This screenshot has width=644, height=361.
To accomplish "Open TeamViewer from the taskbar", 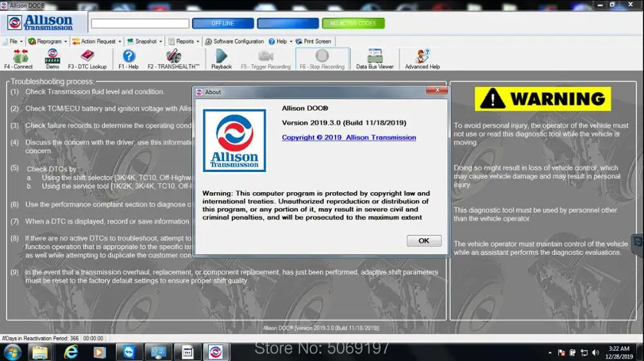I will point(129,352).
